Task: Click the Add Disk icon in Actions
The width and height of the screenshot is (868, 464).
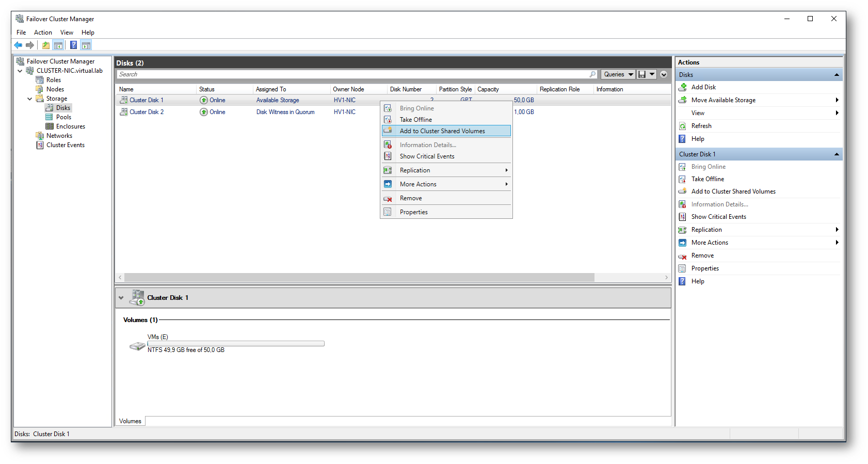Action: [682, 87]
